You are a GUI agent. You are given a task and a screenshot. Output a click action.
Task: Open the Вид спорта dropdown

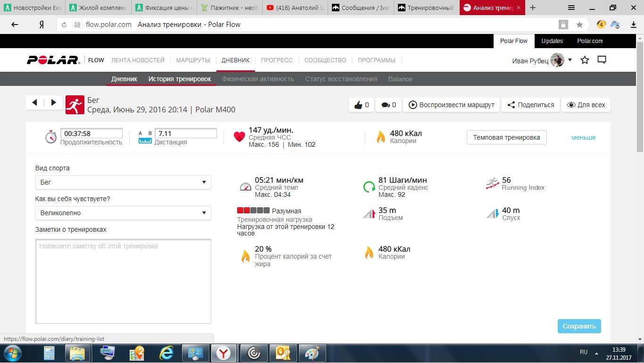point(123,182)
